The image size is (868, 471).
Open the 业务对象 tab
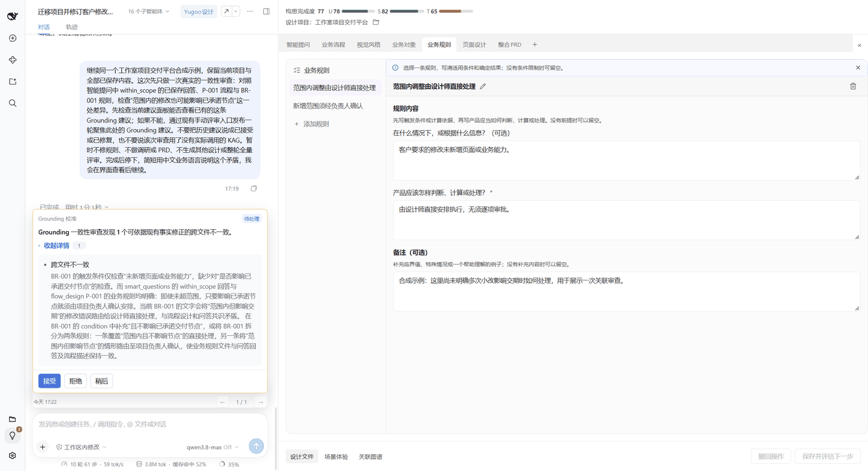click(404, 45)
